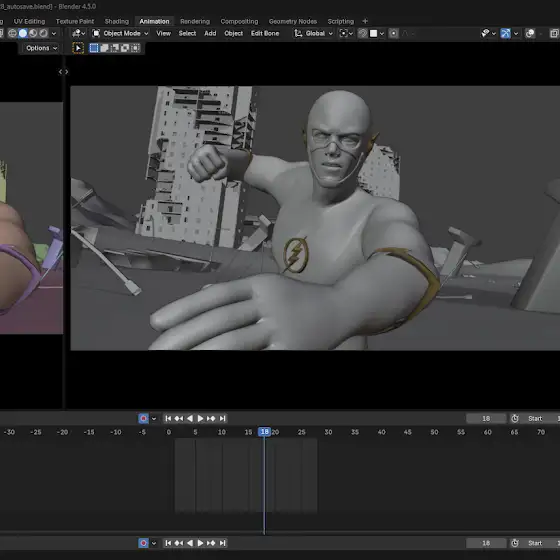Open the Object Mode dropdown
560x560 pixels.
click(x=120, y=33)
